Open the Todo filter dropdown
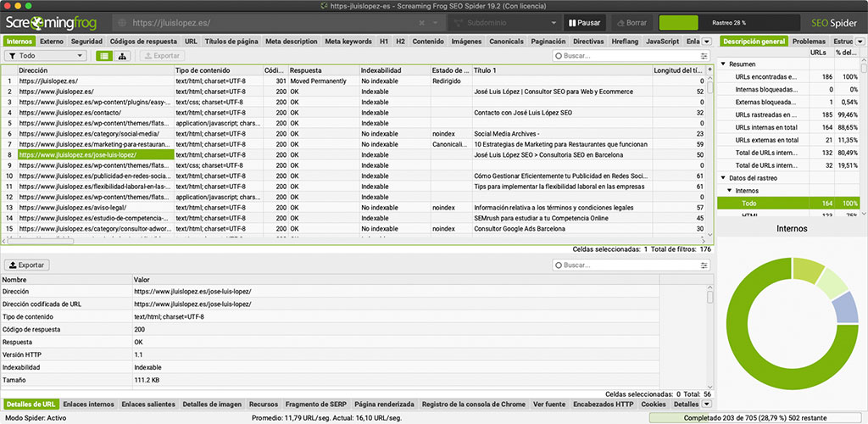Screen dimensions: 868x424 pyautogui.click(x=45, y=55)
